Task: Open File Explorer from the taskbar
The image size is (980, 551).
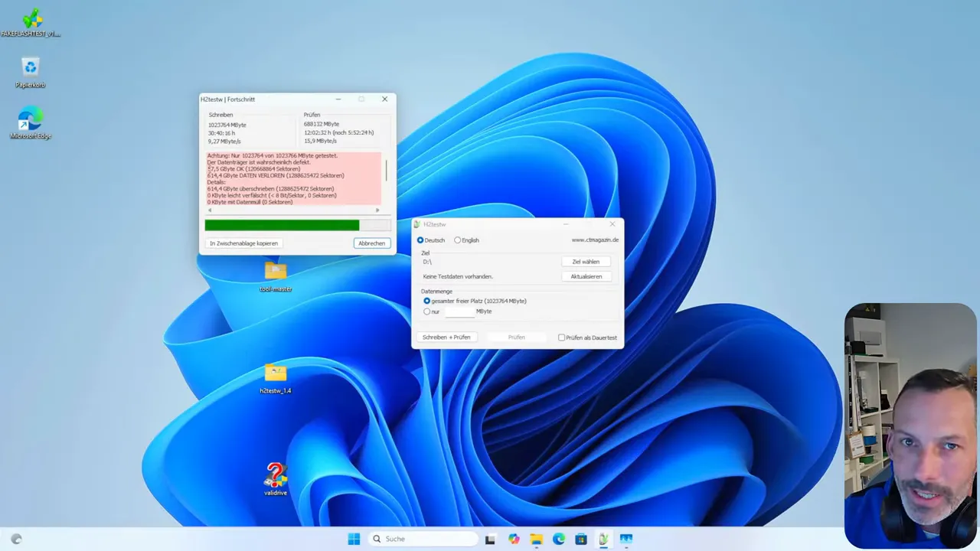Action: 536,539
